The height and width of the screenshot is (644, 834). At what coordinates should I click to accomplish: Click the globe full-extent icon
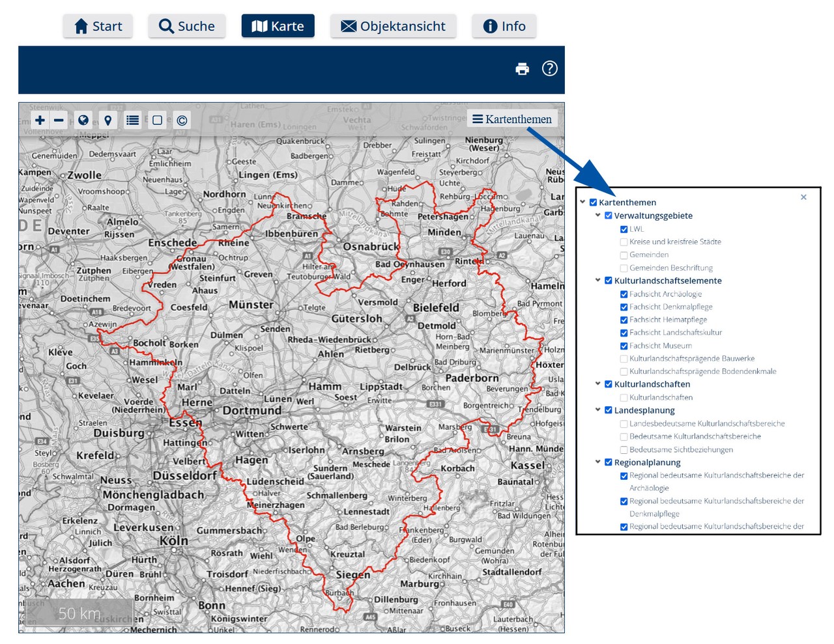pyautogui.click(x=83, y=120)
